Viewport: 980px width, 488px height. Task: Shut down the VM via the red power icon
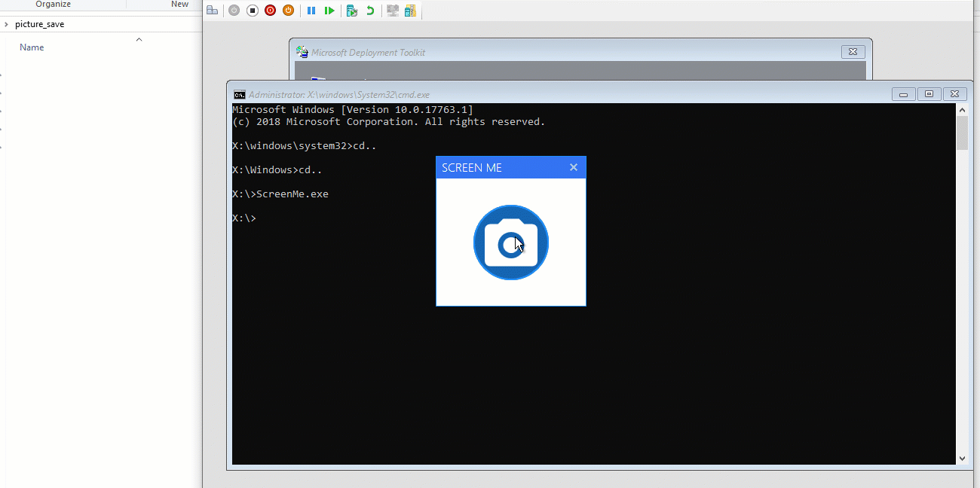pos(270,10)
